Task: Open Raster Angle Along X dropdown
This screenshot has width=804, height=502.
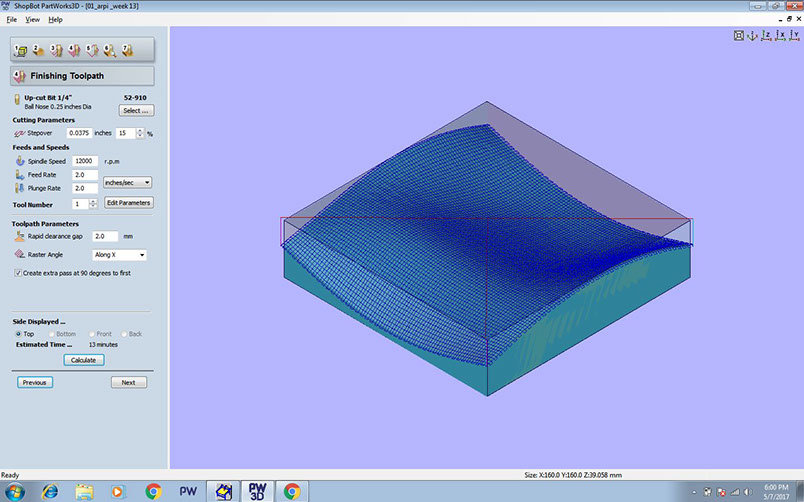Action: pos(119,255)
